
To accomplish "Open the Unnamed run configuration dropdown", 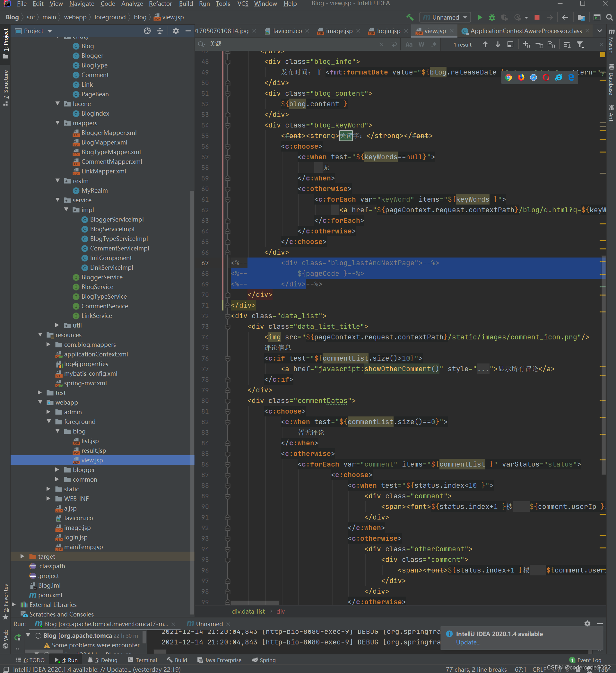I will 445,17.
